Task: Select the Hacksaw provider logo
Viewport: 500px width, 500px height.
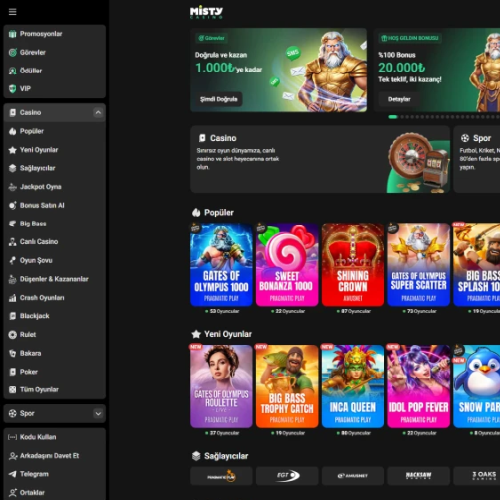Action: 419,476
